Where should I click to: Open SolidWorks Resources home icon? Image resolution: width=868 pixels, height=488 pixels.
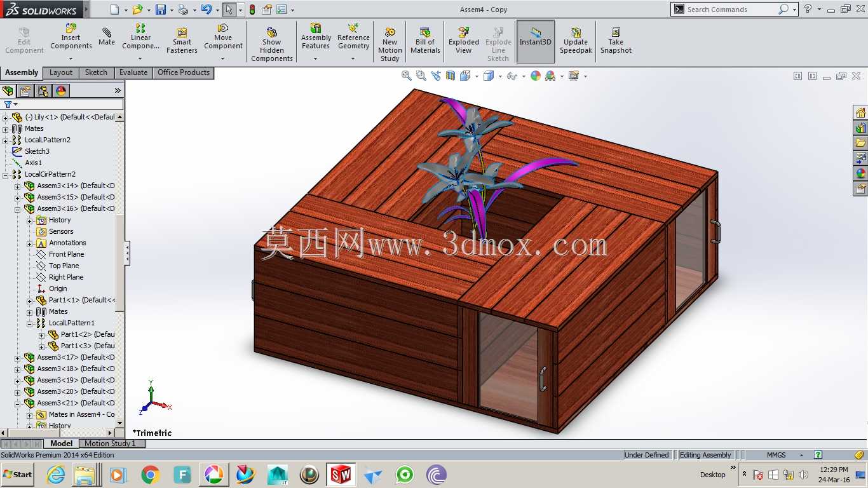(x=860, y=112)
